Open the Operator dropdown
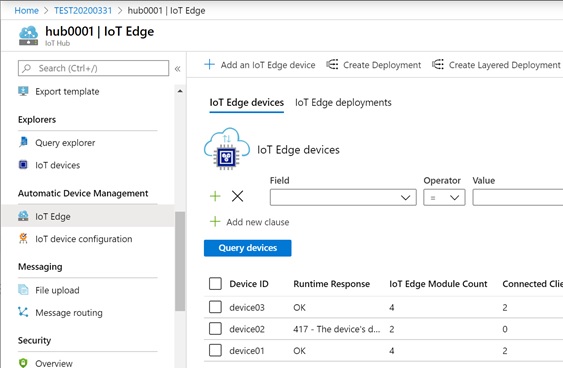This screenshot has height=368, width=563. [x=444, y=197]
